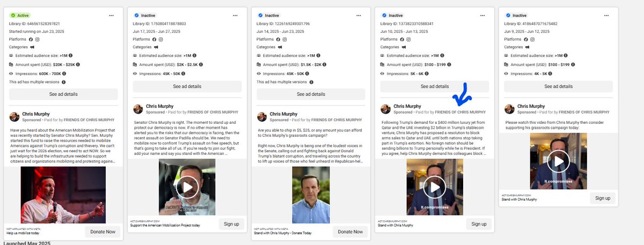Click Chris Murphy avatar on Jun 9 ad
The height and width of the screenshot is (245, 644).
pyautogui.click(x=510, y=109)
